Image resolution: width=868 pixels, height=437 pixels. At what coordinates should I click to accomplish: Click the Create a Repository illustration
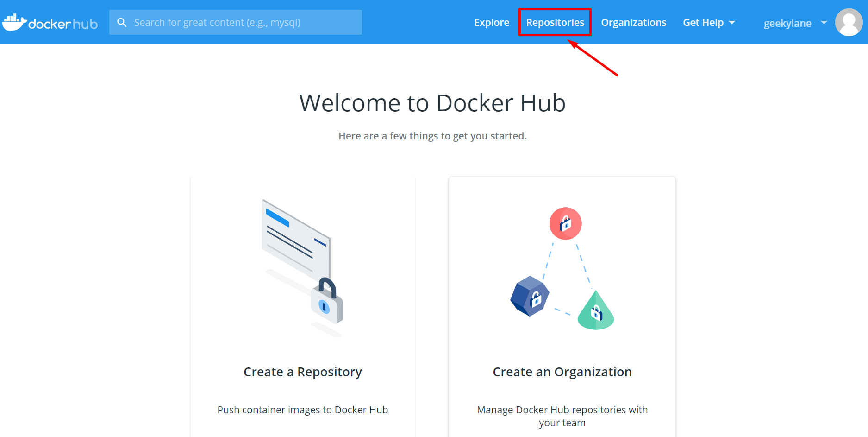[303, 268]
